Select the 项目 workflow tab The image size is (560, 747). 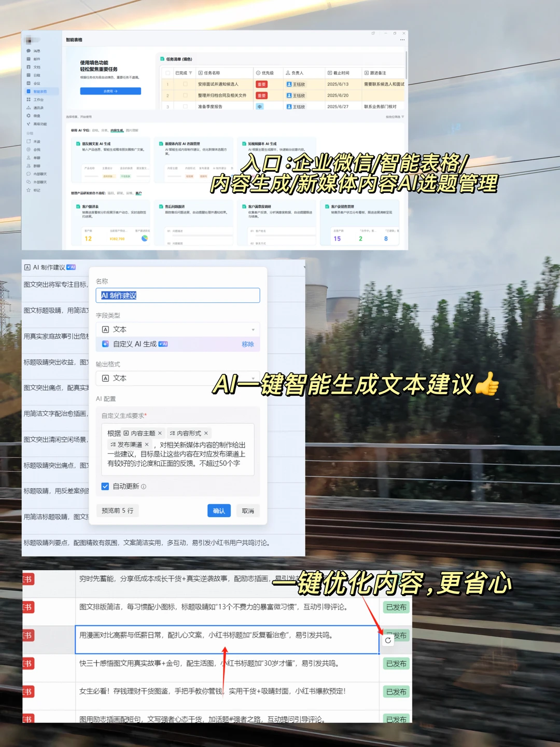[110, 193]
